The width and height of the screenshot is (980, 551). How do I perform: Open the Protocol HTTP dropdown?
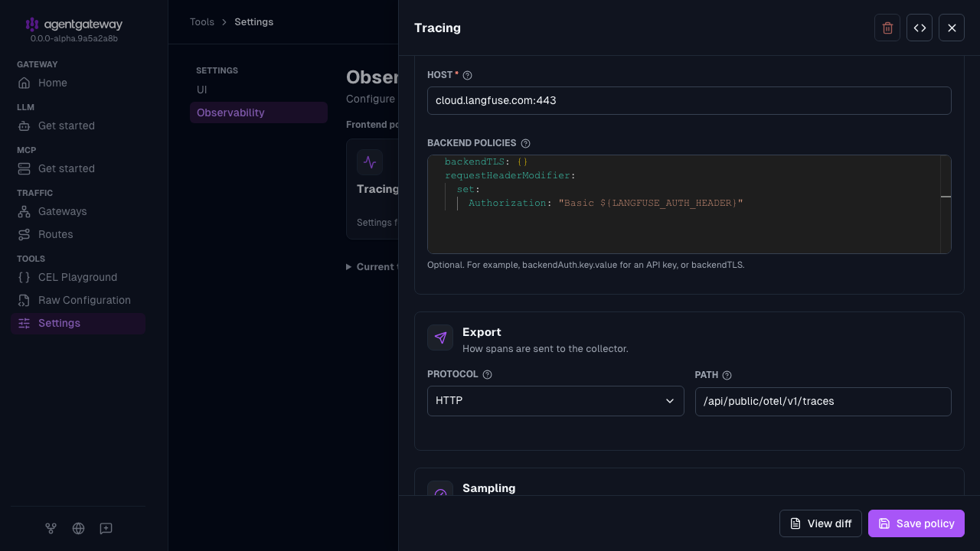(x=556, y=401)
